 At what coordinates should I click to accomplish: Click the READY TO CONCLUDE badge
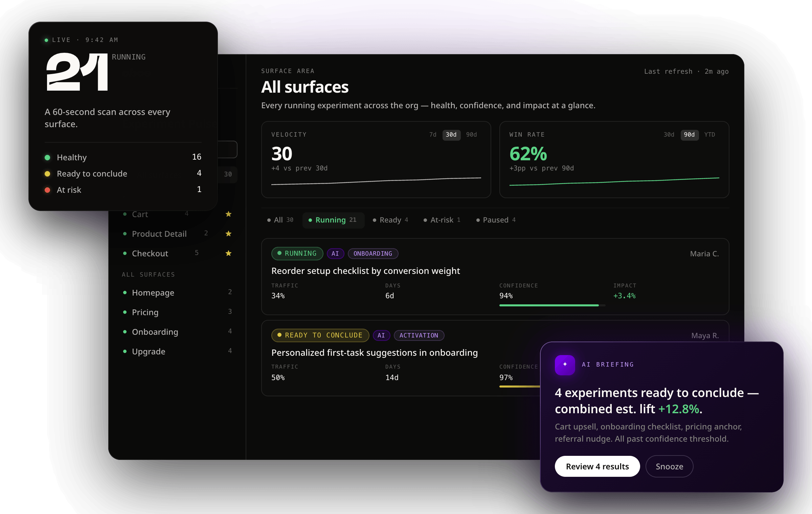pos(320,335)
